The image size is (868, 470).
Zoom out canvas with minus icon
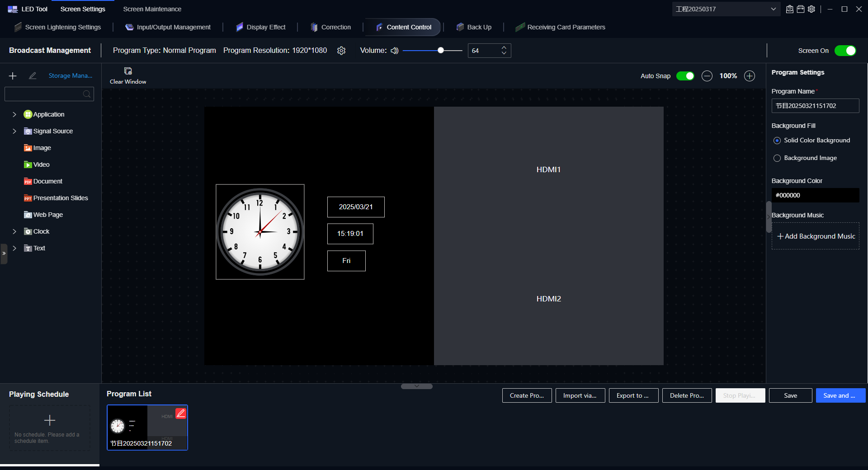(x=707, y=76)
